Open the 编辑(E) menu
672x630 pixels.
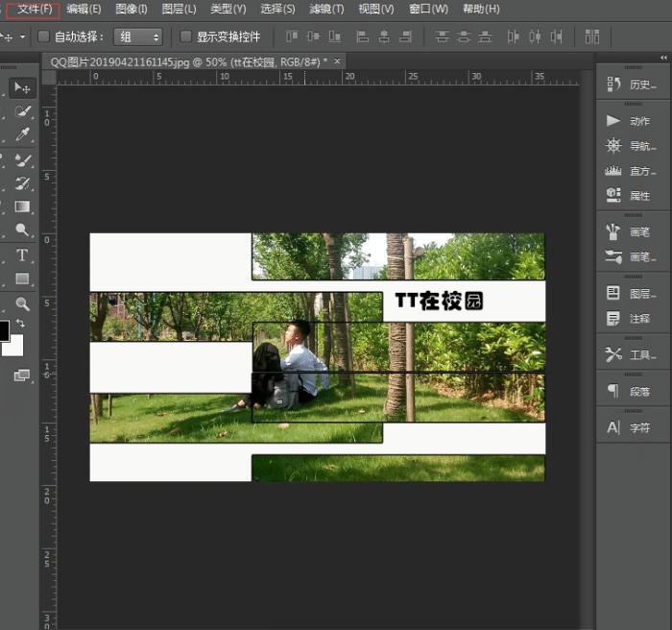(84, 9)
